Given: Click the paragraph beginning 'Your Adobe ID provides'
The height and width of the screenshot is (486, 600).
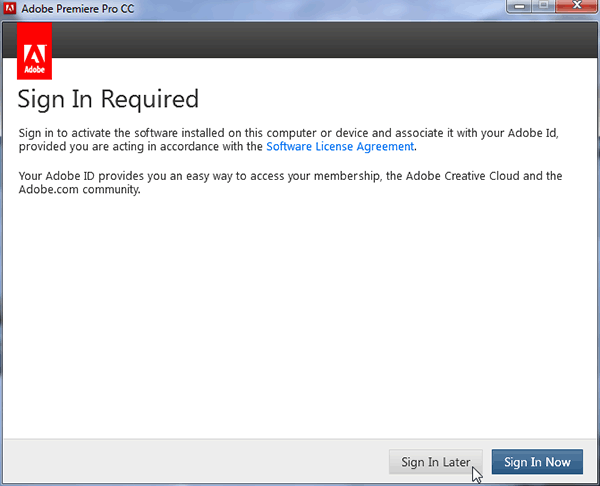Looking at the screenshot, I should pos(290,183).
